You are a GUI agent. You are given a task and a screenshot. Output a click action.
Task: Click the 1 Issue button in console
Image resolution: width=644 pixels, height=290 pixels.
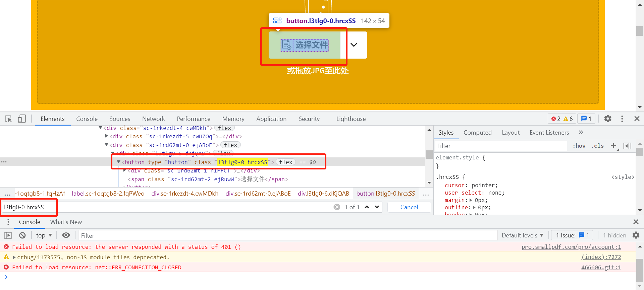coord(572,235)
